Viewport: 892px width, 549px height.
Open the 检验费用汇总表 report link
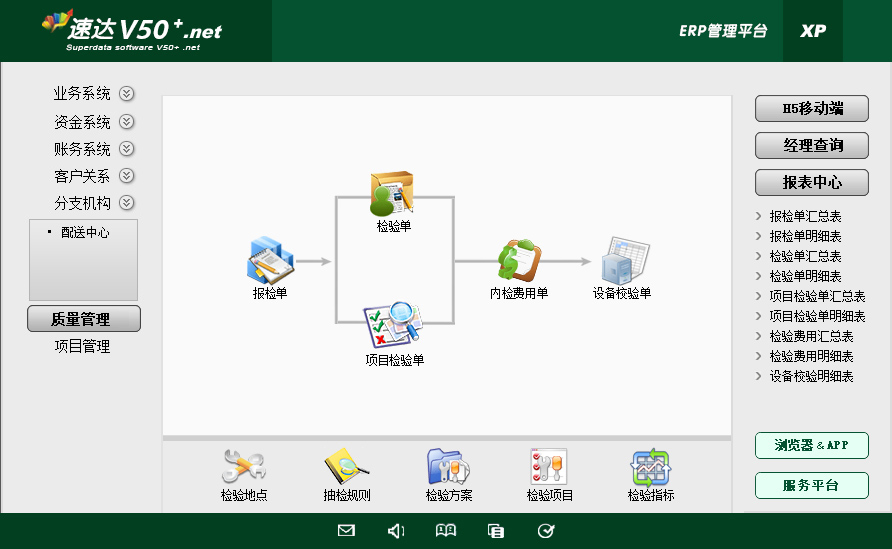point(811,336)
